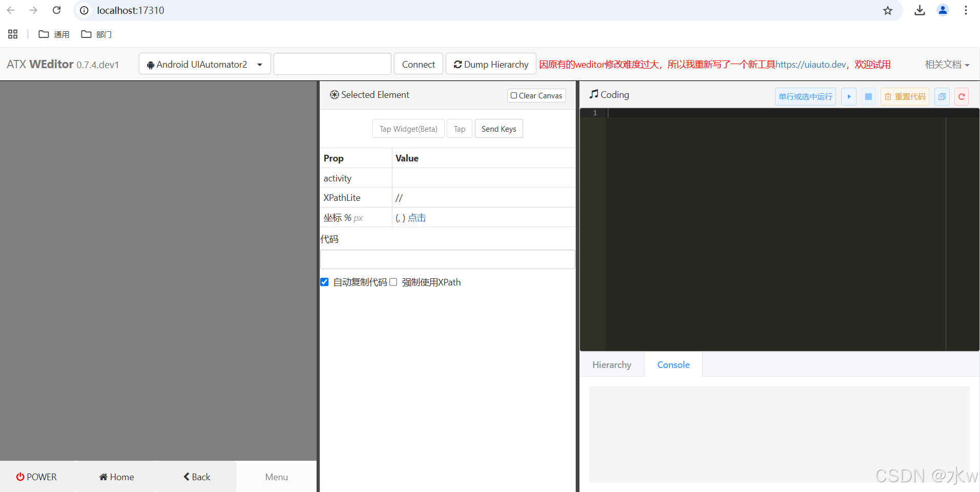Viewport: 980px width, 492px height.
Task: Open the Android UIAutomator2 driver dropdown
Action: point(204,64)
